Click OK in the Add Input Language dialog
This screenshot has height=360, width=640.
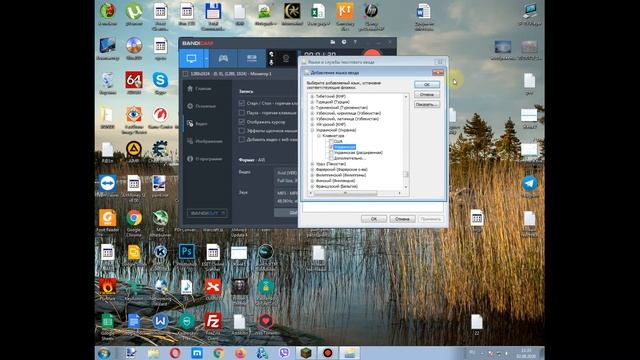(427, 84)
